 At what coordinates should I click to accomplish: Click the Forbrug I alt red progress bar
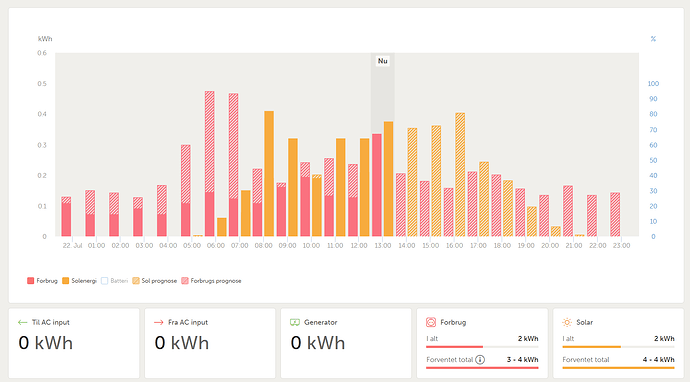455,347
